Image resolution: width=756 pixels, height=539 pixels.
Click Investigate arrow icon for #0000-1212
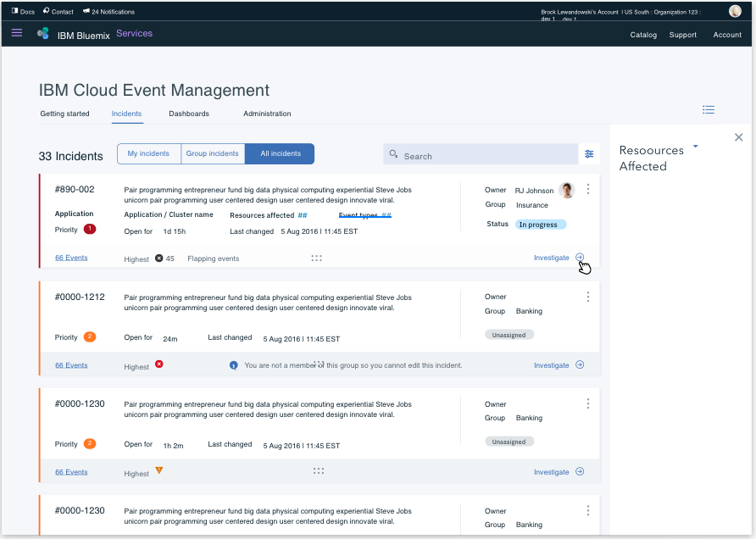point(580,365)
